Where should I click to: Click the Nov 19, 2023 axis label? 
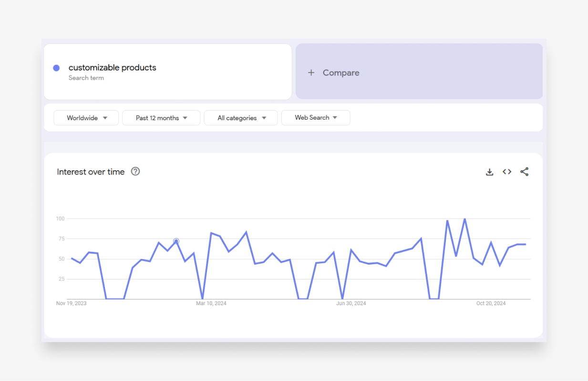click(71, 303)
